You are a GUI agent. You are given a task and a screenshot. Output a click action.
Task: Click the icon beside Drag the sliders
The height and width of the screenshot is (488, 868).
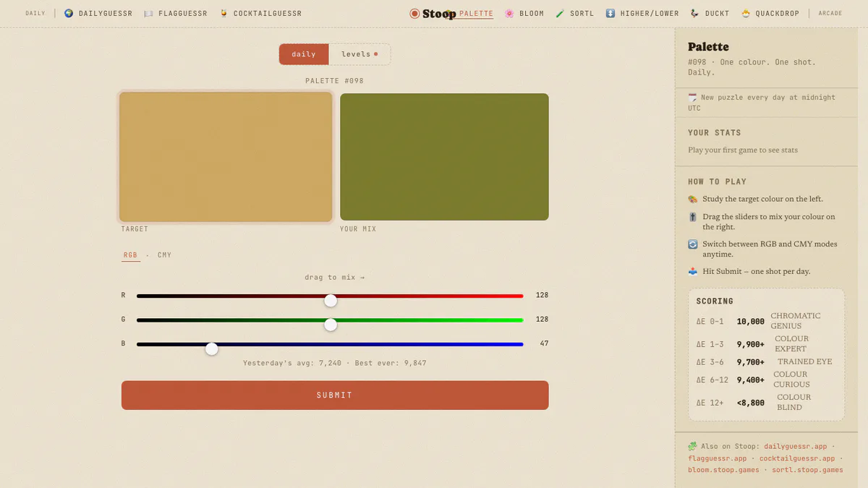point(693,217)
